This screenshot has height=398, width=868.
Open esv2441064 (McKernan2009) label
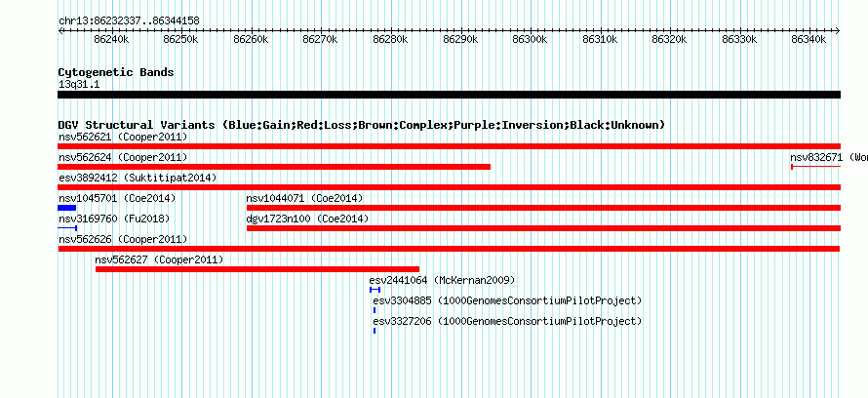443,280
